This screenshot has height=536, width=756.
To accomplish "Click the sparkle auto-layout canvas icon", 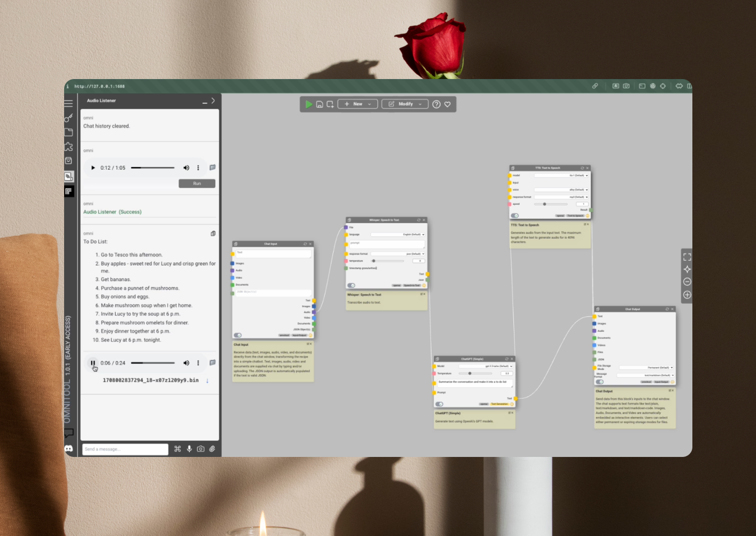I will point(687,269).
